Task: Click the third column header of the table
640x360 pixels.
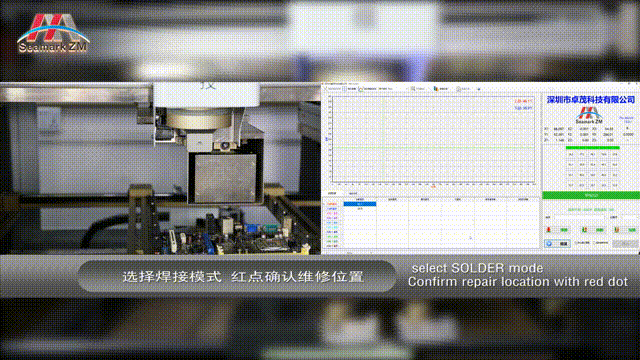Action: pyautogui.click(x=424, y=199)
